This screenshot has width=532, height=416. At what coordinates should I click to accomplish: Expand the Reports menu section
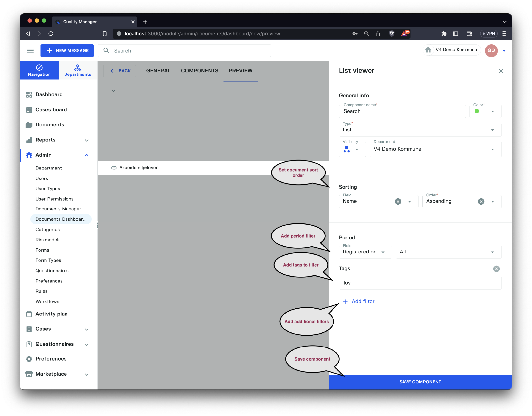(x=87, y=140)
